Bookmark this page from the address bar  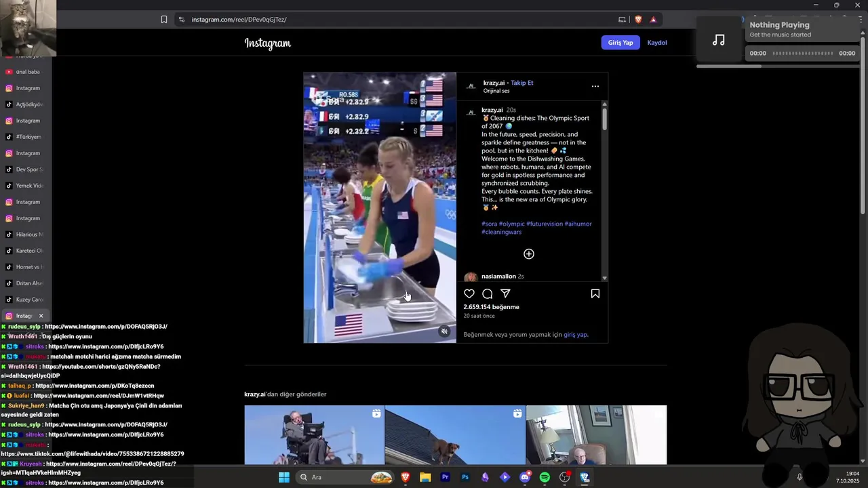click(x=164, y=20)
